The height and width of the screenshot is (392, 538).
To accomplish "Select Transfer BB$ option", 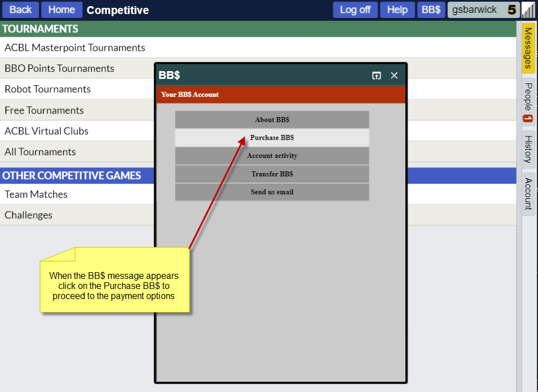I will (x=272, y=174).
